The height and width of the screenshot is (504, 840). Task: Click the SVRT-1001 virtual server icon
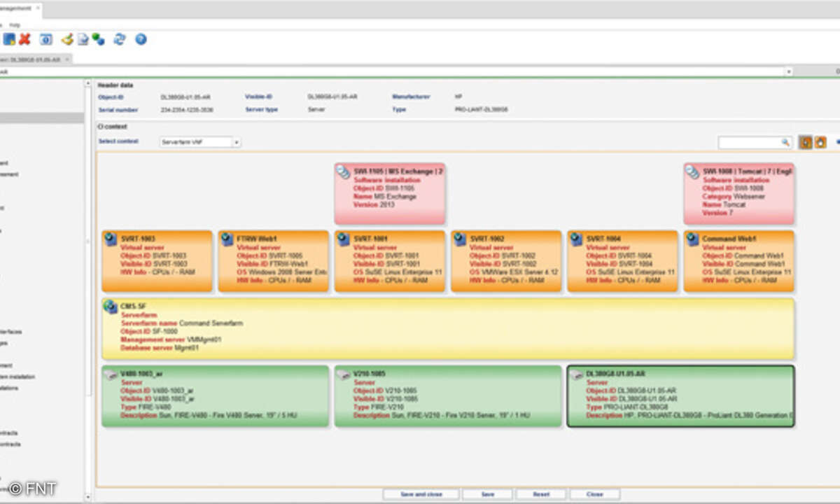[x=343, y=239]
